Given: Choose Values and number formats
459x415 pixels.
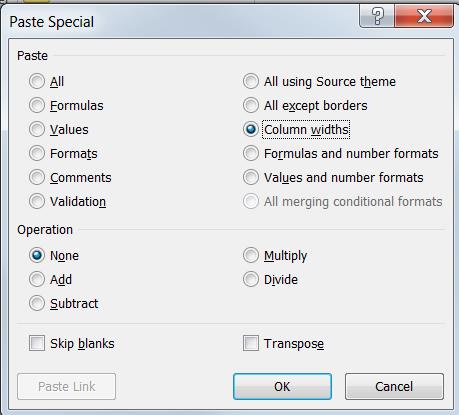Looking at the screenshot, I should [251, 177].
